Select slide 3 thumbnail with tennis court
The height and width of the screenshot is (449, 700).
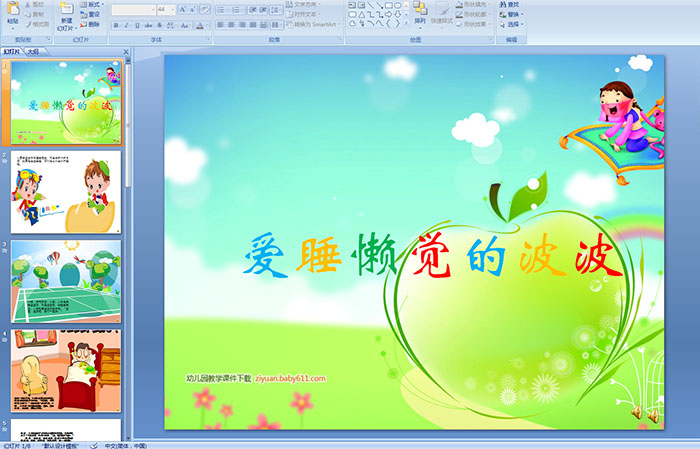pos(66,281)
